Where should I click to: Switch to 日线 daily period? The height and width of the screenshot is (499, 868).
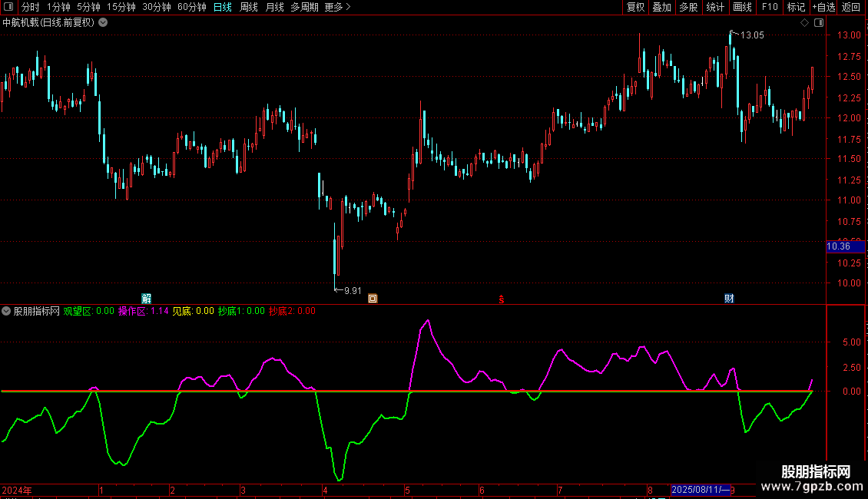[x=222, y=7]
